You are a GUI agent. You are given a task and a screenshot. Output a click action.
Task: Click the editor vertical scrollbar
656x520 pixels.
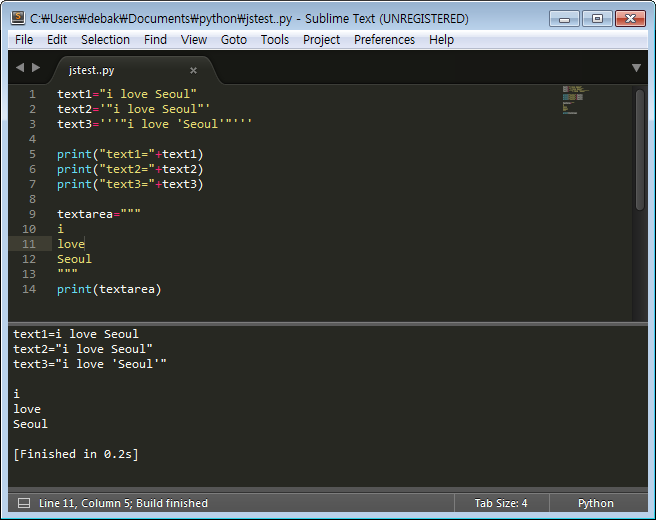[x=640, y=149]
